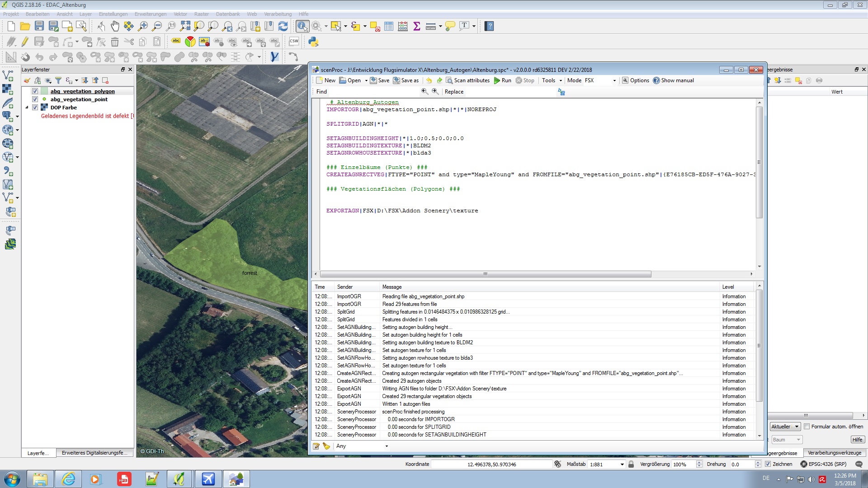Click the Drehung rotation spinner up arrow
868x488 pixels.
pos(758,462)
